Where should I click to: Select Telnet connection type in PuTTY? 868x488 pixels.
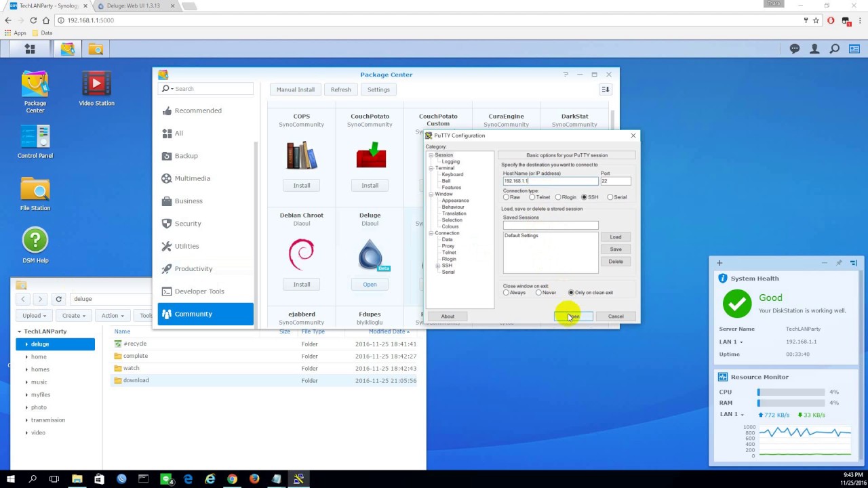coord(532,197)
